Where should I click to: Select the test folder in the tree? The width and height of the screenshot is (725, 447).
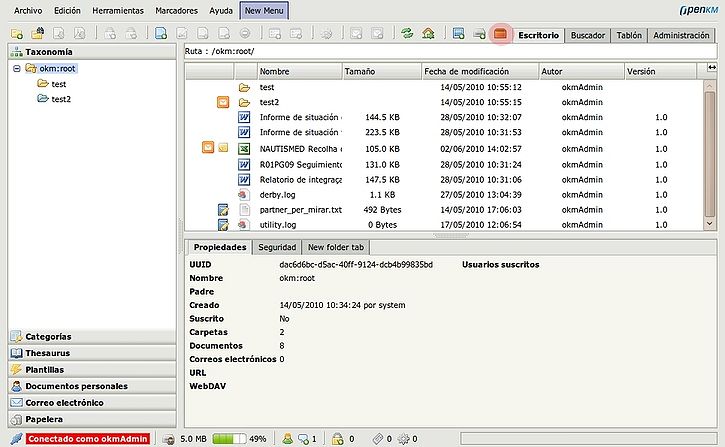point(58,84)
